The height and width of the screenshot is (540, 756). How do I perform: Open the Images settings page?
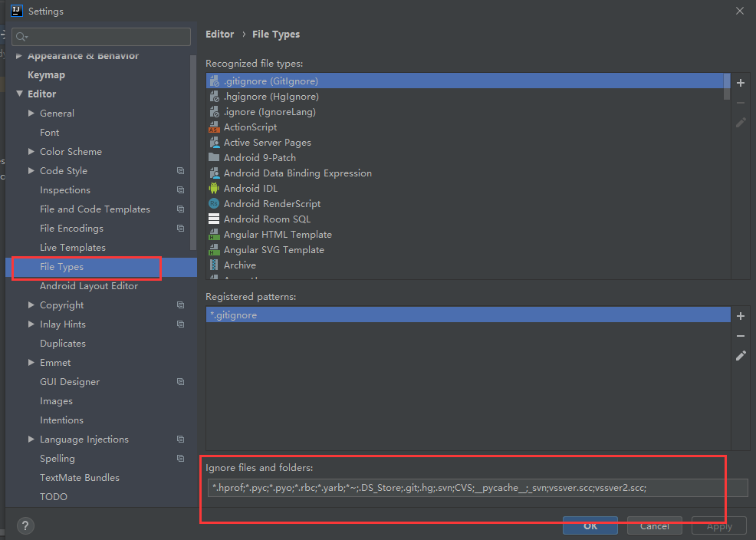tap(57, 401)
